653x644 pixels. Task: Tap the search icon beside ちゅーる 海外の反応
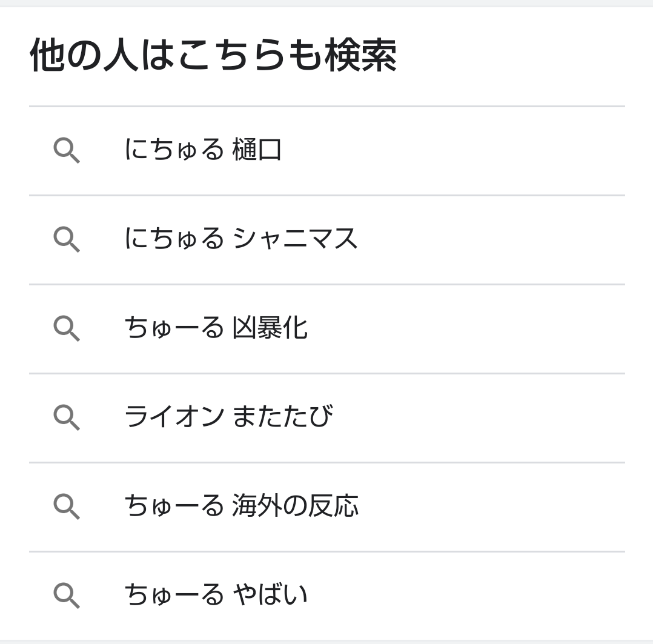point(66,506)
